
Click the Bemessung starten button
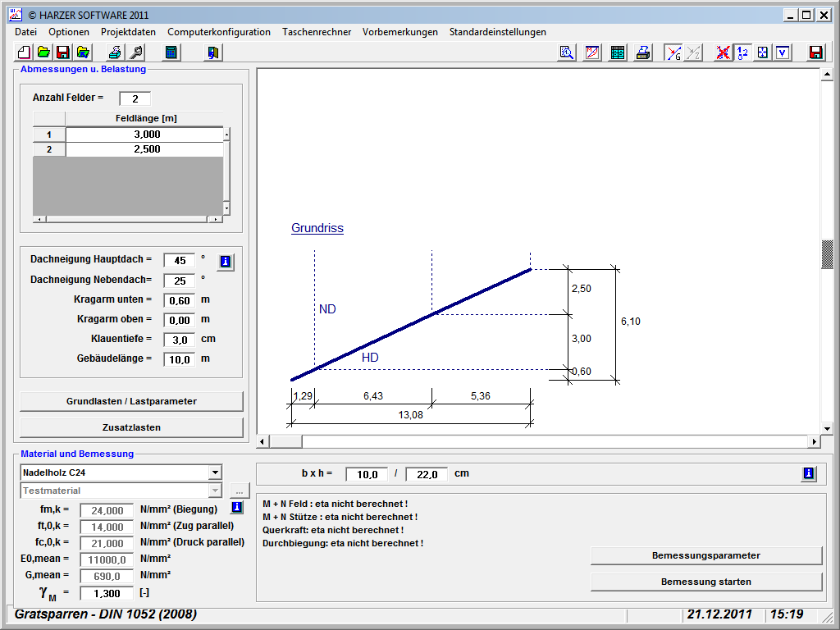[x=705, y=582]
